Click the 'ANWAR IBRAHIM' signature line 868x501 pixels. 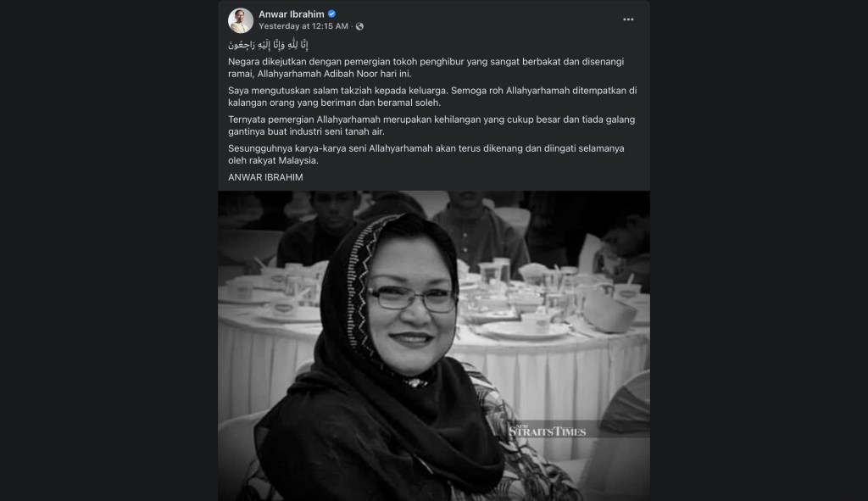265,177
